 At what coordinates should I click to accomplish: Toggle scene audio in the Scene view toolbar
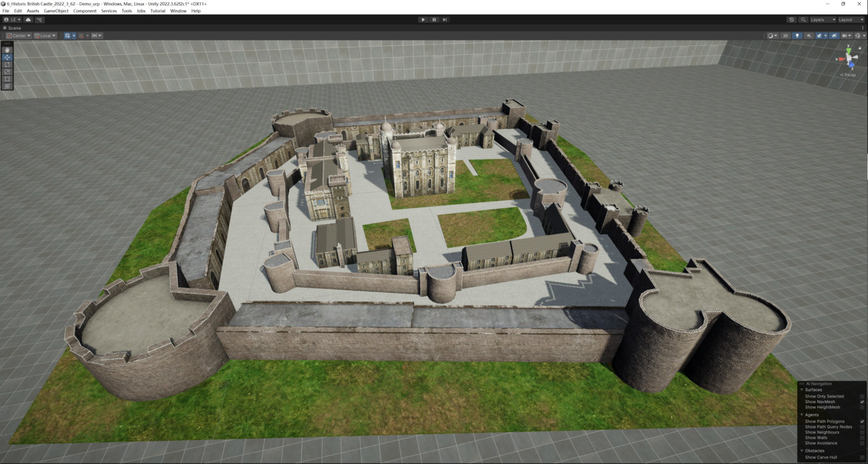pos(809,35)
